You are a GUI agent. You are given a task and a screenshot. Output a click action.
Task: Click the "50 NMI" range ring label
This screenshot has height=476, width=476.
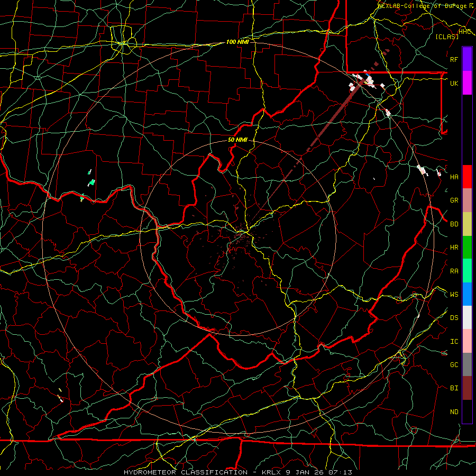click(237, 140)
